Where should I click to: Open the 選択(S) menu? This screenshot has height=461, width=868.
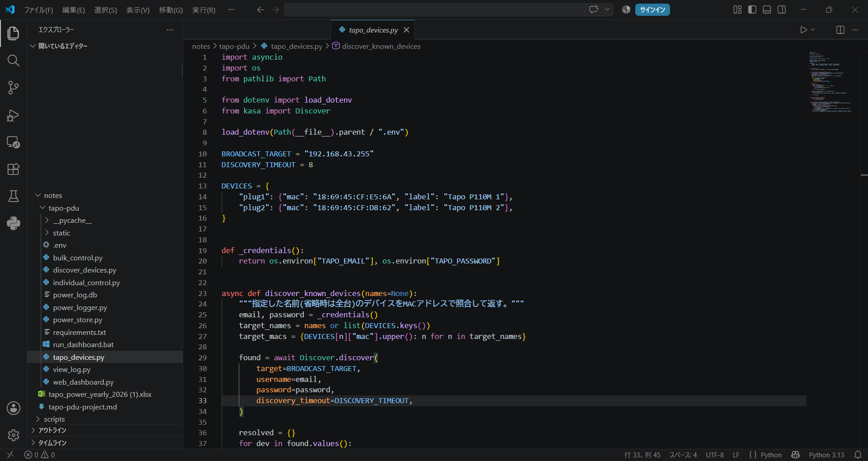coord(105,10)
